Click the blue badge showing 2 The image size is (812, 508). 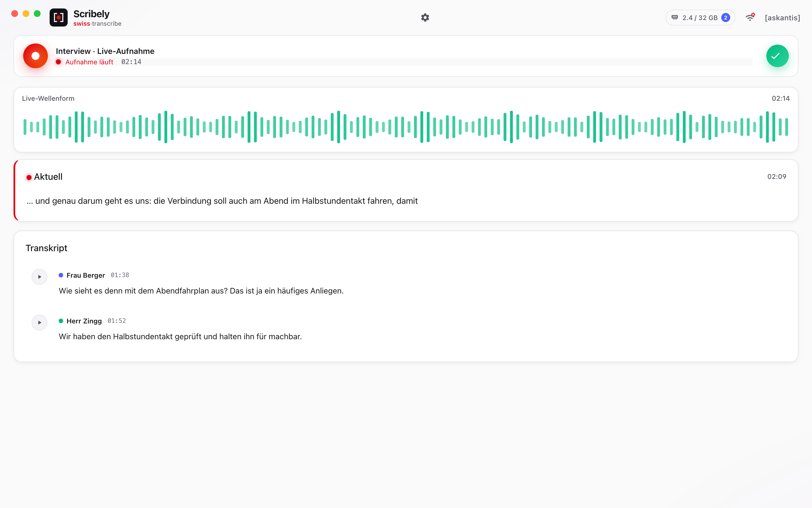(x=725, y=17)
